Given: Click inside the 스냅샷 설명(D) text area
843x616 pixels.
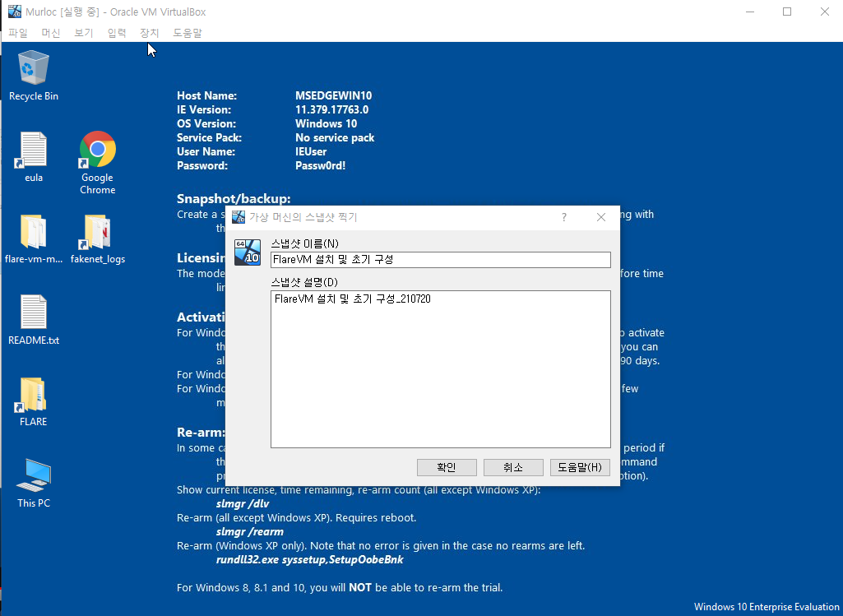Looking at the screenshot, I should [x=441, y=369].
